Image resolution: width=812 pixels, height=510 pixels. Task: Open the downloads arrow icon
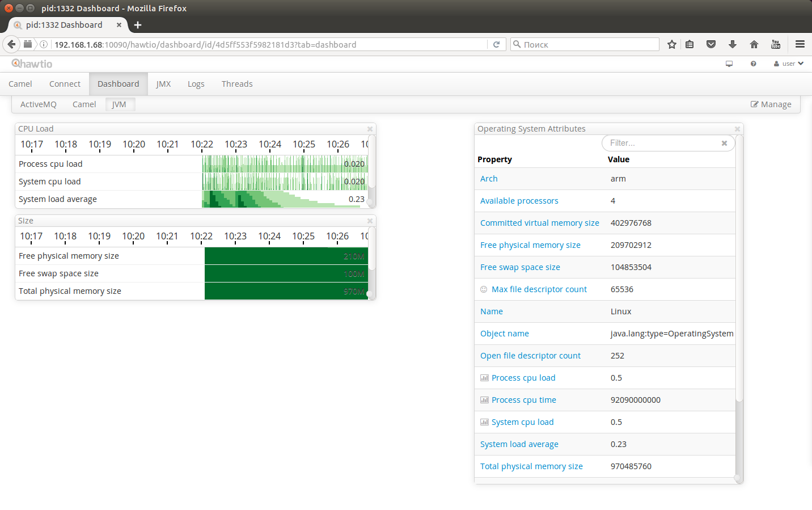[733, 44]
